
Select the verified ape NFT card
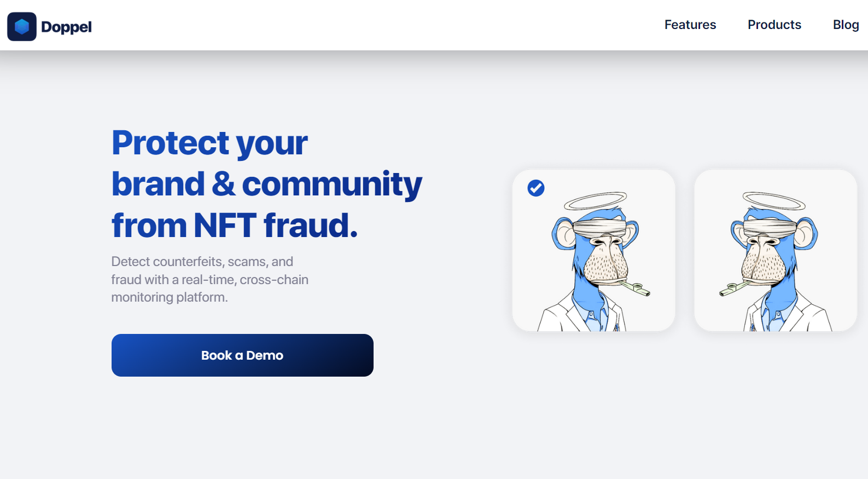tap(594, 250)
